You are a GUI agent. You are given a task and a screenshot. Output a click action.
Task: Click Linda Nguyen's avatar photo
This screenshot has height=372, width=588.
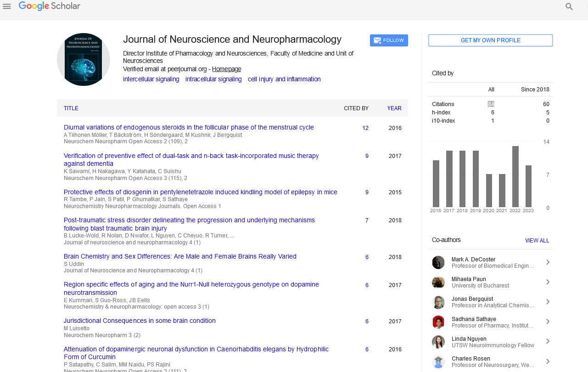(x=438, y=342)
